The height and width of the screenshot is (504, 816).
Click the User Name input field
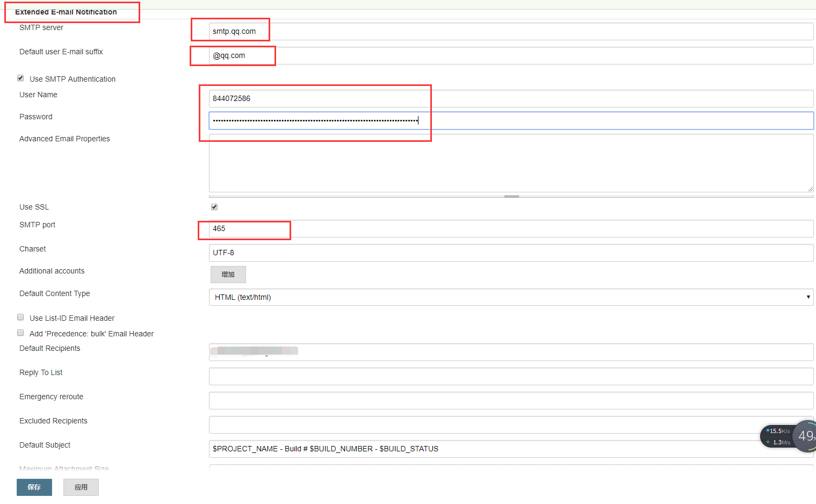click(x=511, y=98)
